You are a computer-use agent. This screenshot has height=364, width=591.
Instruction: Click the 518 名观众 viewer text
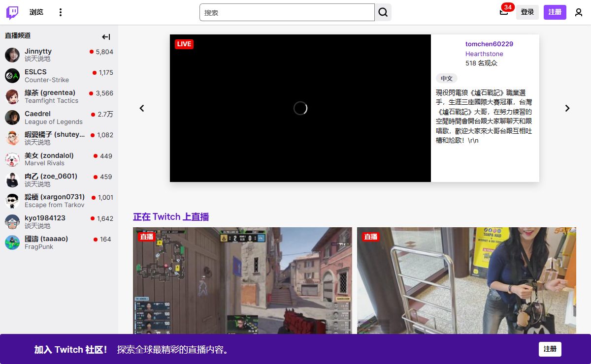pyautogui.click(x=481, y=63)
